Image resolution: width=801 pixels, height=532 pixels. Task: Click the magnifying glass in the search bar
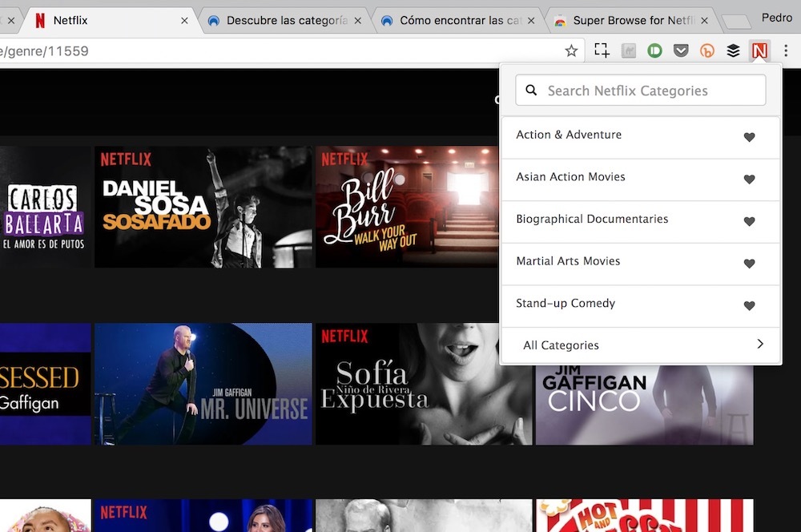pyautogui.click(x=531, y=90)
